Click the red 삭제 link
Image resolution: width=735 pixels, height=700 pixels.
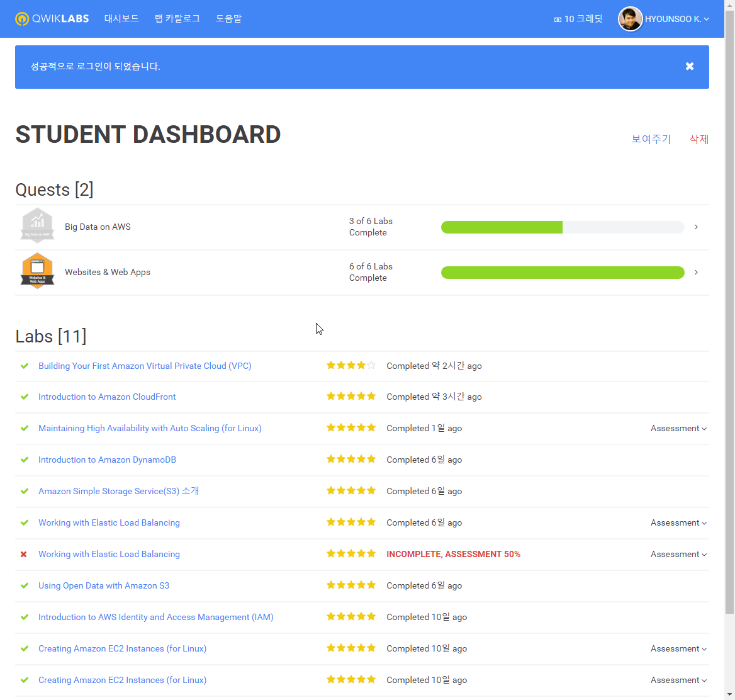point(699,139)
